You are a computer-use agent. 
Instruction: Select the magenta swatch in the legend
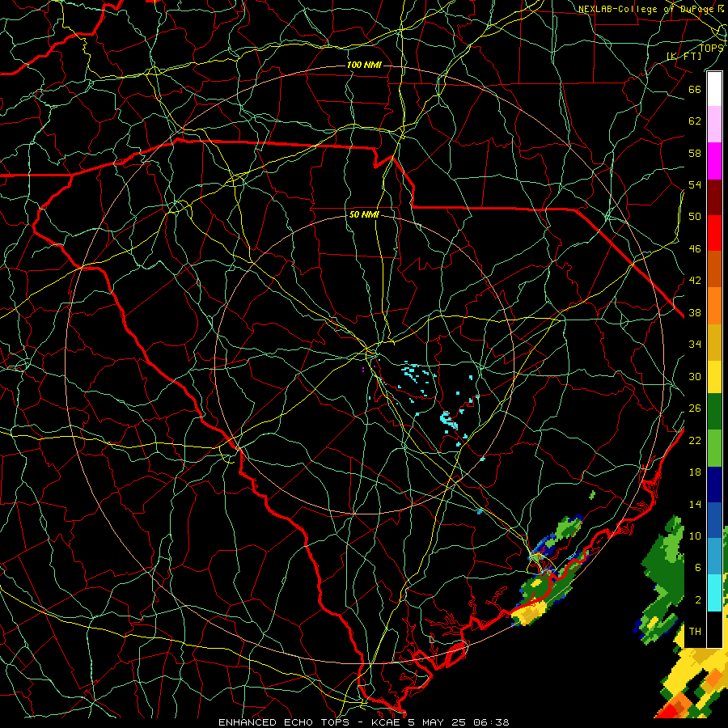[x=714, y=161]
